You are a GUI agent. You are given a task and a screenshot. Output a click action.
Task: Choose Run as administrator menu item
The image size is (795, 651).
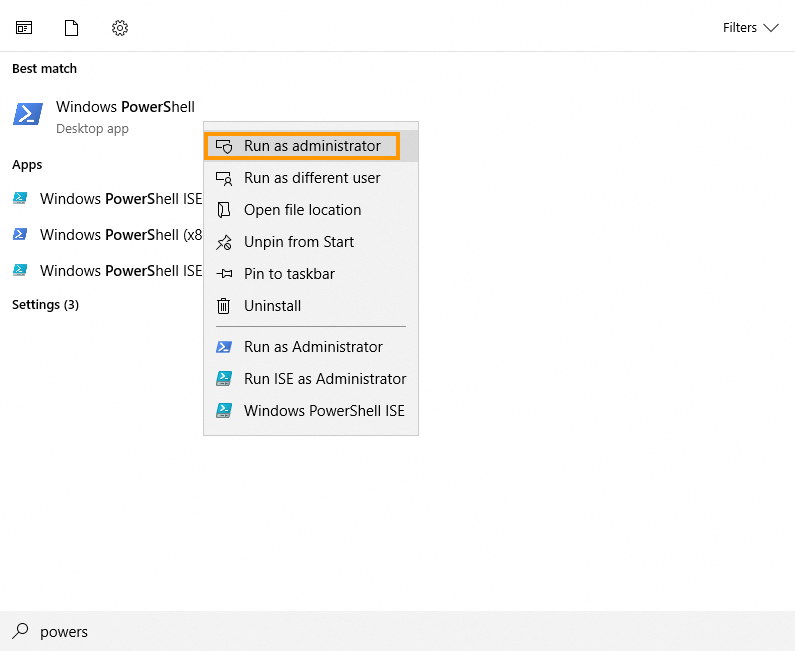coord(311,146)
